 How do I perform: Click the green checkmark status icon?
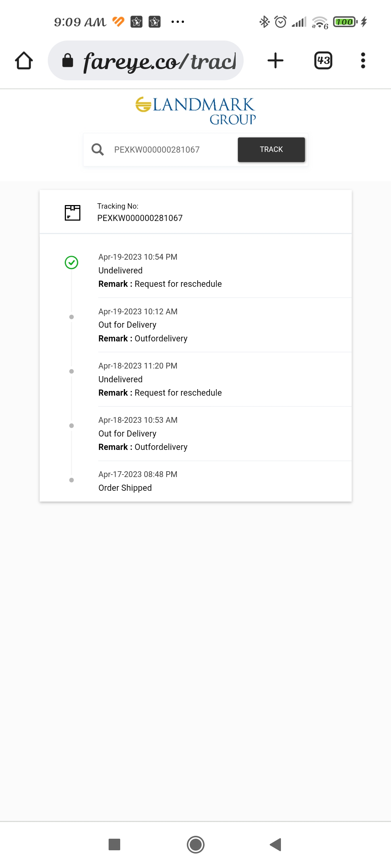(x=71, y=263)
